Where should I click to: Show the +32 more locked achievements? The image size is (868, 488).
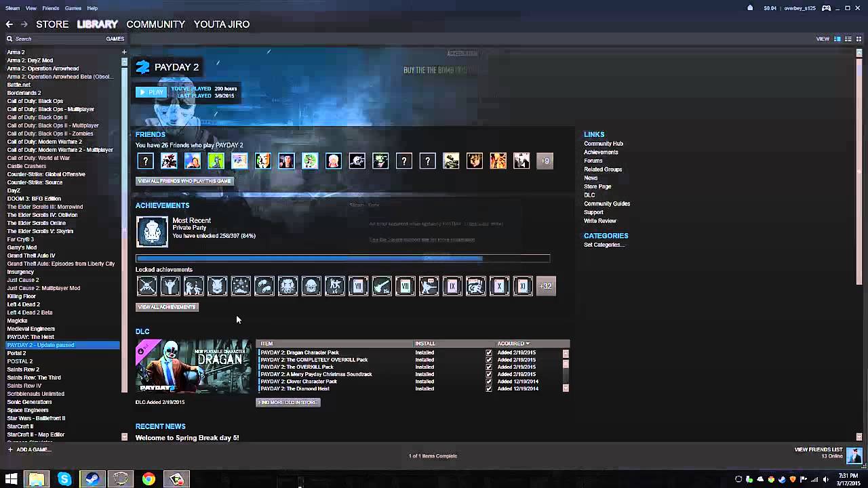point(546,286)
